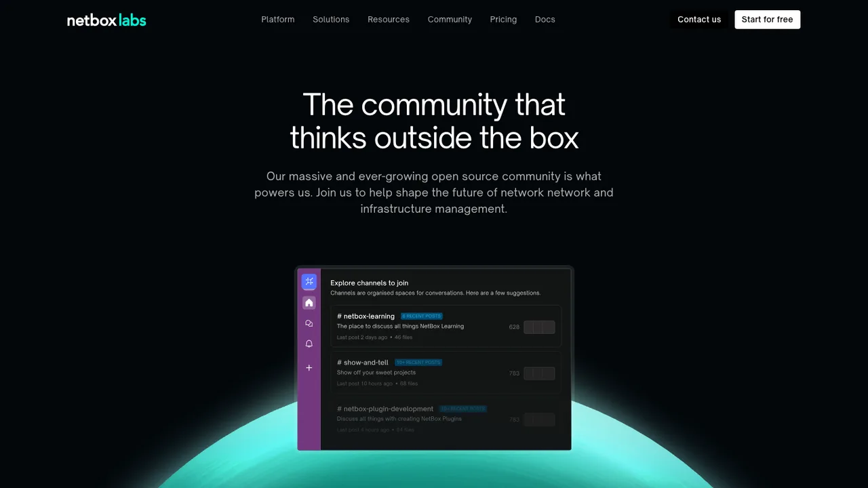Click the 628 member count
This screenshot has width=868, height=488.
coord(514,327)
